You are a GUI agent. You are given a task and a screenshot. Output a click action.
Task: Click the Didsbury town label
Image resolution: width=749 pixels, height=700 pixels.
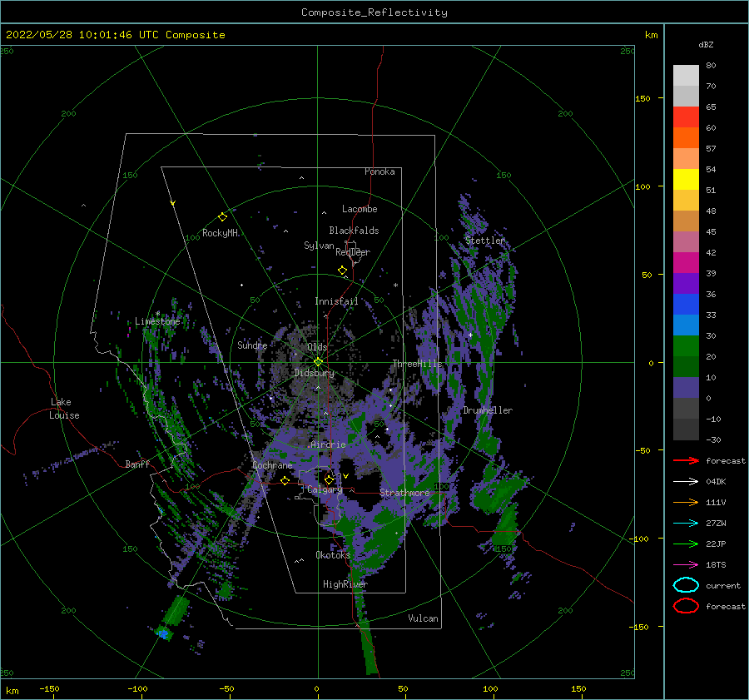[315, 373]
